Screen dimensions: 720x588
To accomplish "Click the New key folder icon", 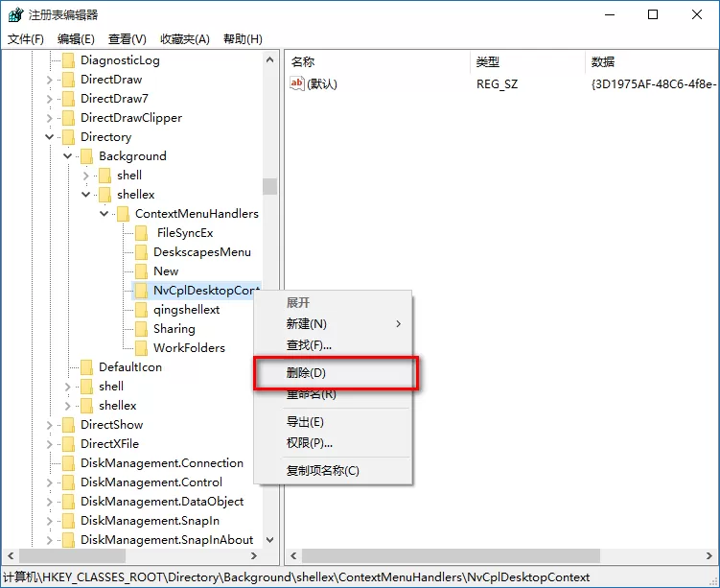I will (142, 271).
